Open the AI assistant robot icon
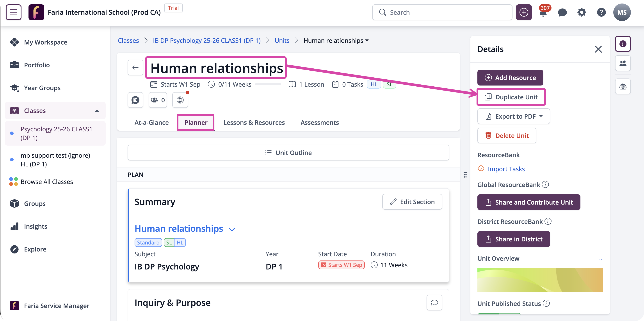The image size is (644, 321). [623, 87]
